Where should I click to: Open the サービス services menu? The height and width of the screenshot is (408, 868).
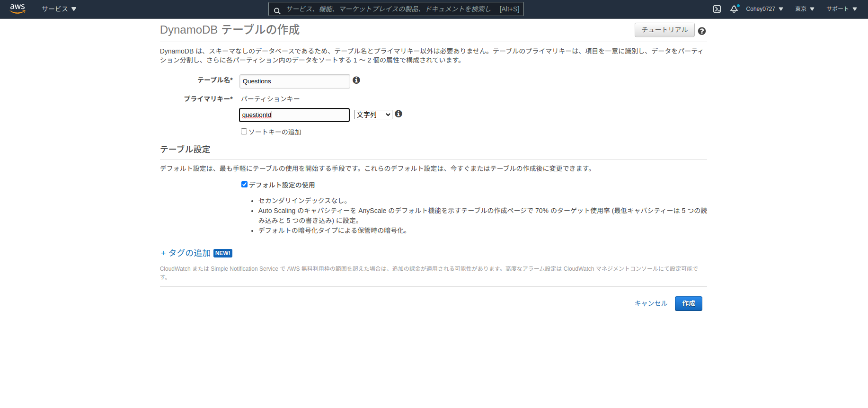pyautogui.click(x=59, y=9)
